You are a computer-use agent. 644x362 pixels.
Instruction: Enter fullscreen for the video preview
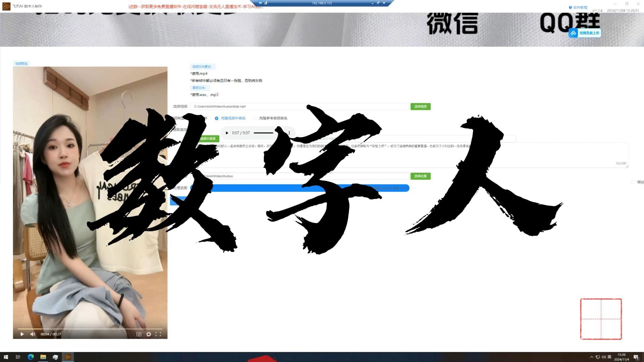point(158,334)
